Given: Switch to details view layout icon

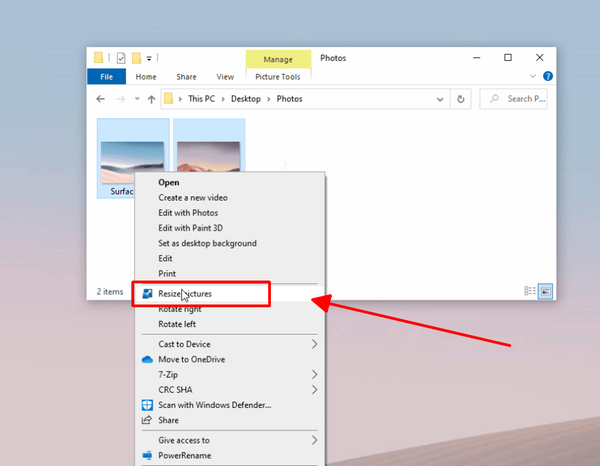Looking at the screenshot, I should coord(530,291).
